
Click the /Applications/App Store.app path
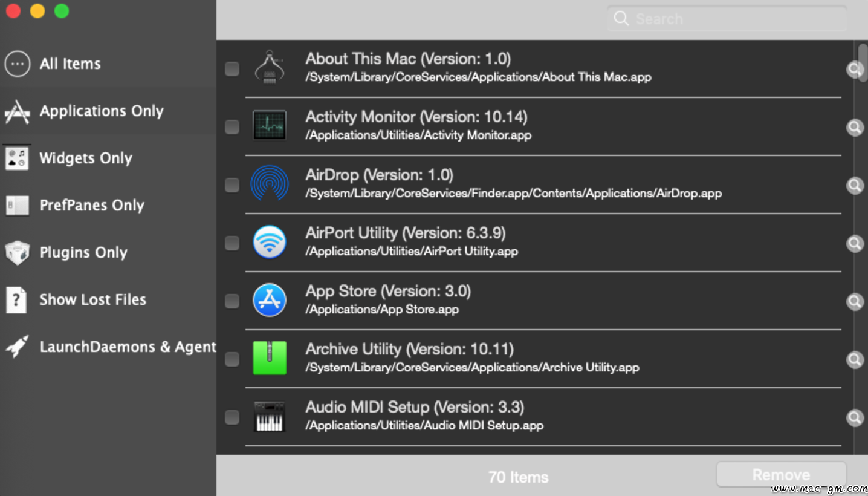[x=382, y=309]
